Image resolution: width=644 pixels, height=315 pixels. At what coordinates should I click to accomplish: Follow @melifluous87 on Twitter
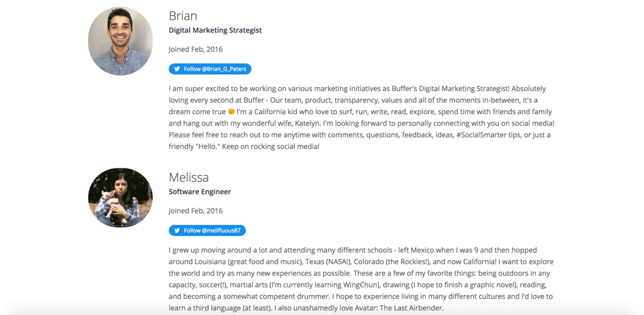tap(207, 230)
